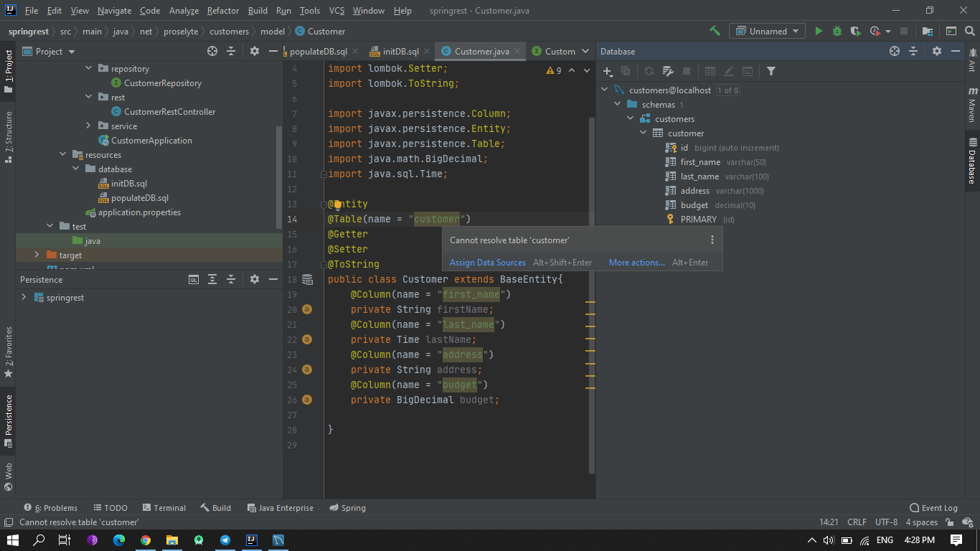
Task: Click the warnings count indicator showing 9
Action: (554, 70)
